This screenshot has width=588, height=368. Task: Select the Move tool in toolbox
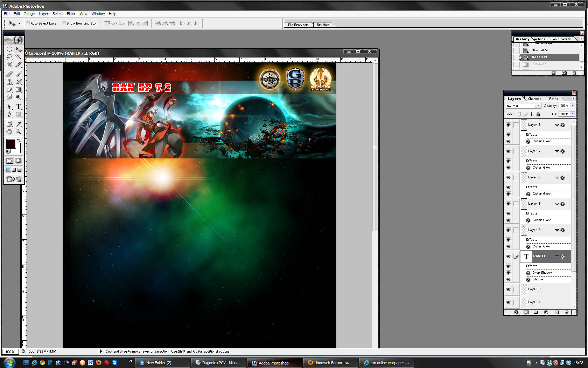click(x=19, y=49)
